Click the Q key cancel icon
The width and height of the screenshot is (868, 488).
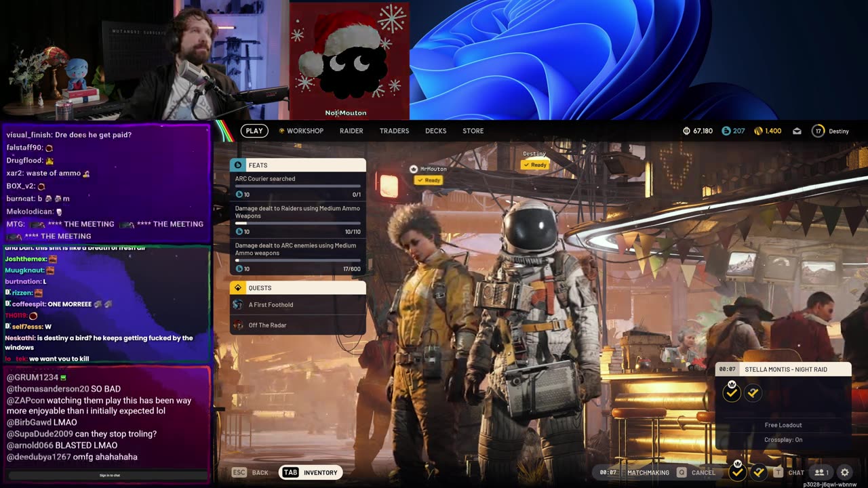tap(682, 472)
